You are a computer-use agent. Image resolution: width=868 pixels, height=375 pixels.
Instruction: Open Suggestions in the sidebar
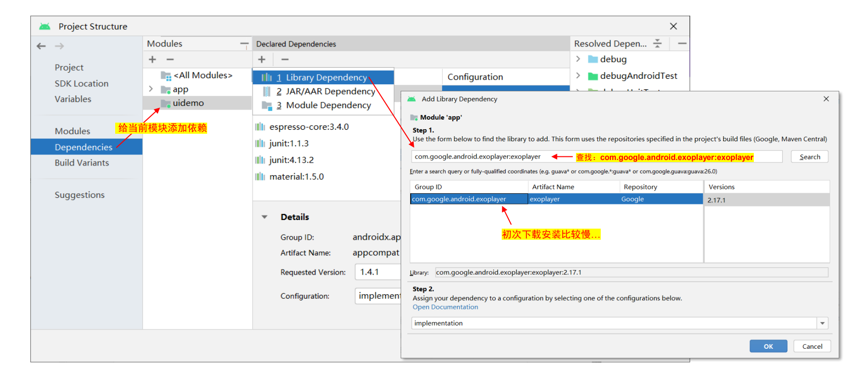pyautogui.click(x=79, y=195)
